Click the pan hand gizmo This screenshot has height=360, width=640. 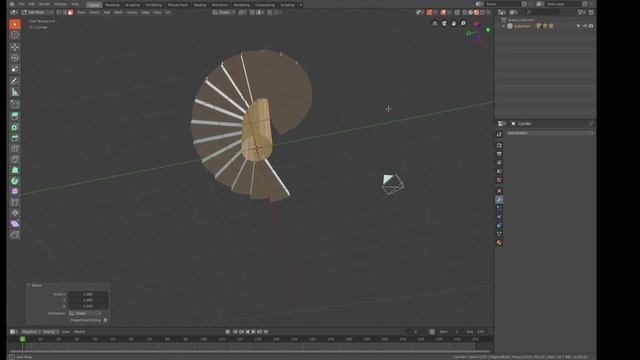[x=453, y=24]
